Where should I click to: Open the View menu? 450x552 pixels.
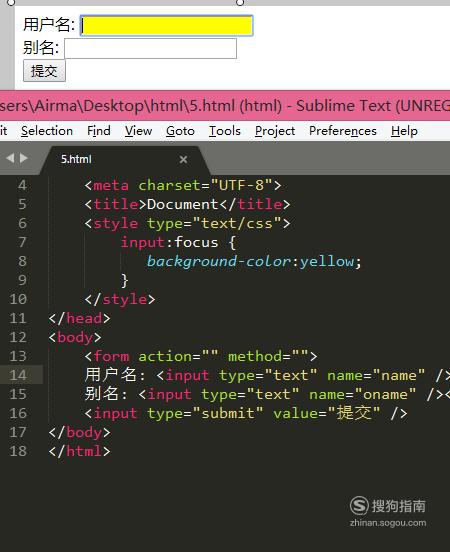[138, 131]
